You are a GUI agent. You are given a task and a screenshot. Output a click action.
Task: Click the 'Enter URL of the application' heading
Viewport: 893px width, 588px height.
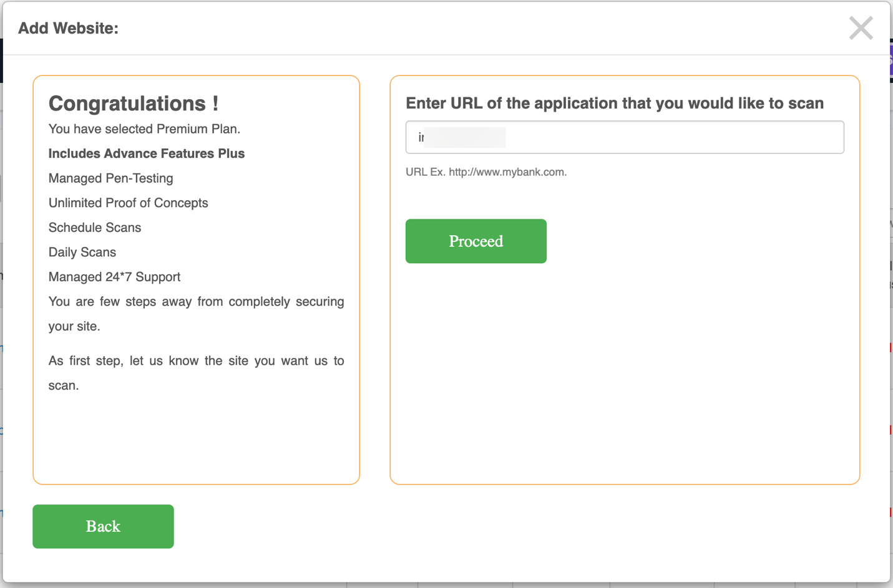click(x=615, y=104)
